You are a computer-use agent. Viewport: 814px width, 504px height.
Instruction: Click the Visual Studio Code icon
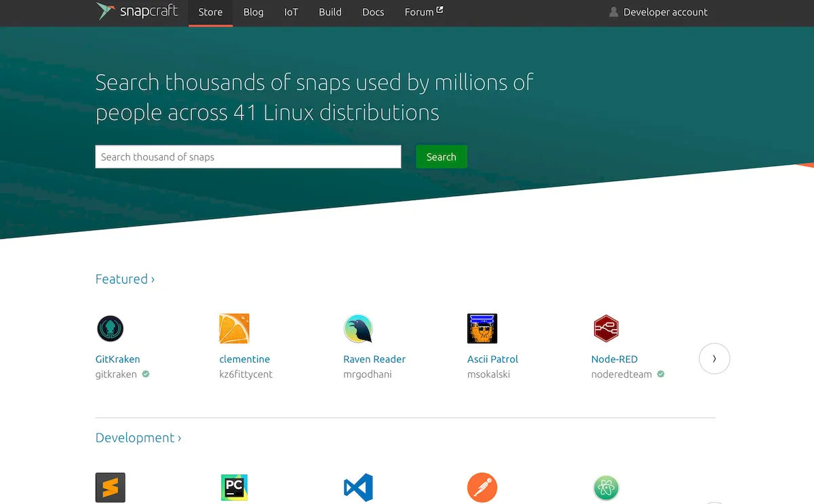coord(358,487)
